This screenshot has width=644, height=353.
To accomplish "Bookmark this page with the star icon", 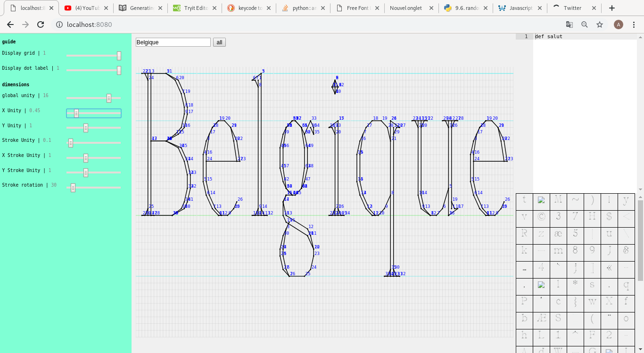I will point(600,25).
